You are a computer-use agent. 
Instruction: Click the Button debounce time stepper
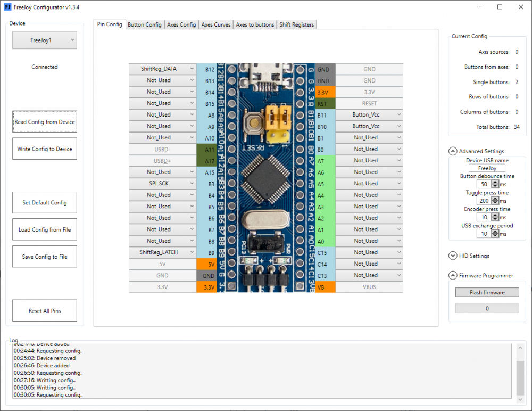click(x=495, y=184)
